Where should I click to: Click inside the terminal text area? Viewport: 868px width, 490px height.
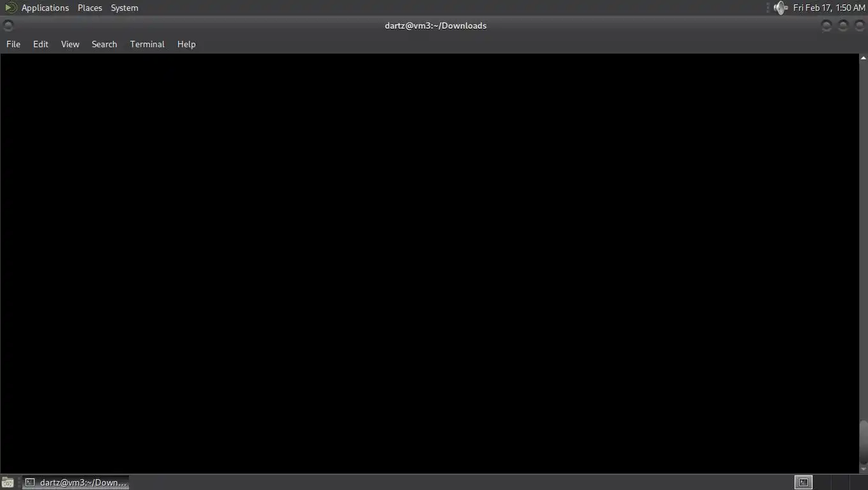point(429,263)
